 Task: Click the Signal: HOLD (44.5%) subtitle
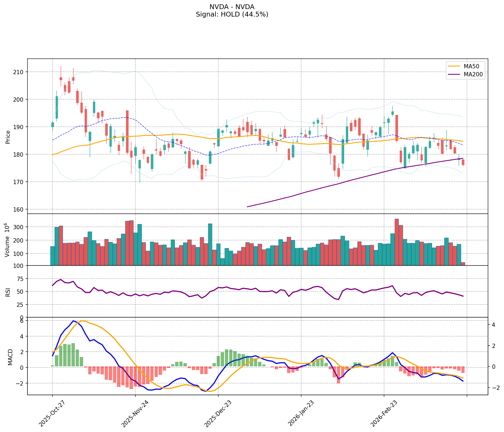tap(232, 14)
